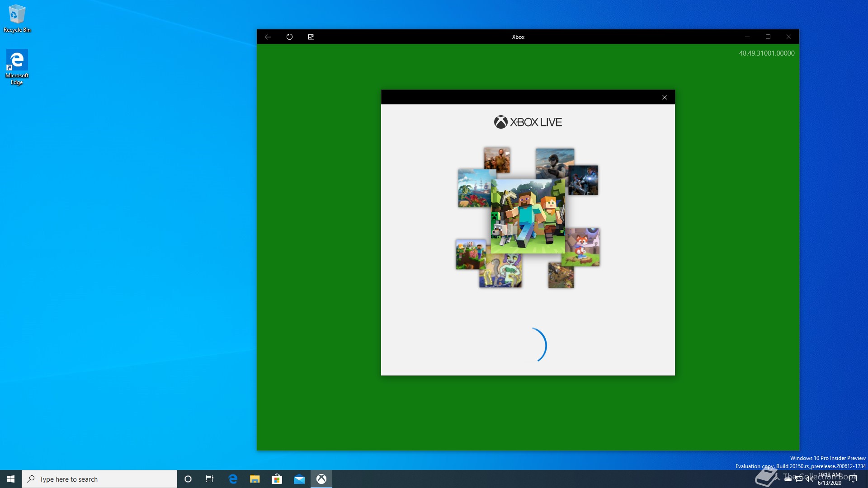Open the Windows Start menu
This screenshot has height=488, width=868.
point(11,479)
